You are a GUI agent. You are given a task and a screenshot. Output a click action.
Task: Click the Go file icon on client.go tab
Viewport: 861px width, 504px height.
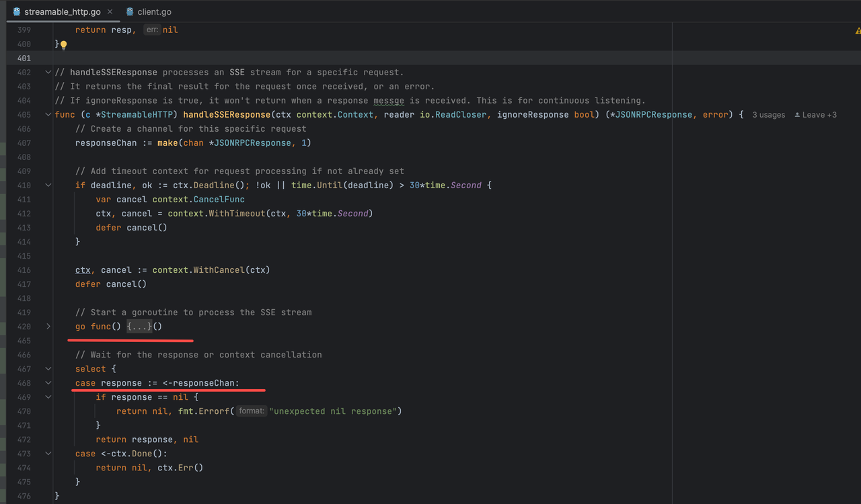[129, 11]
